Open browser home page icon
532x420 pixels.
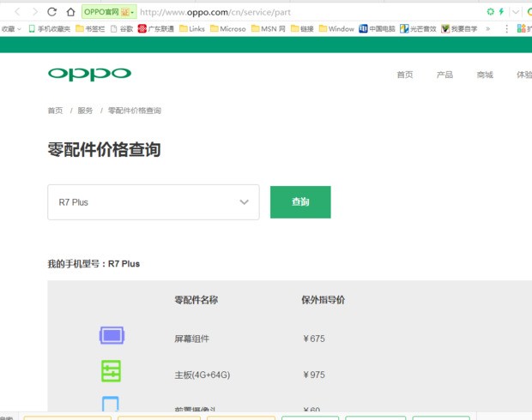[x=70, y=12]
